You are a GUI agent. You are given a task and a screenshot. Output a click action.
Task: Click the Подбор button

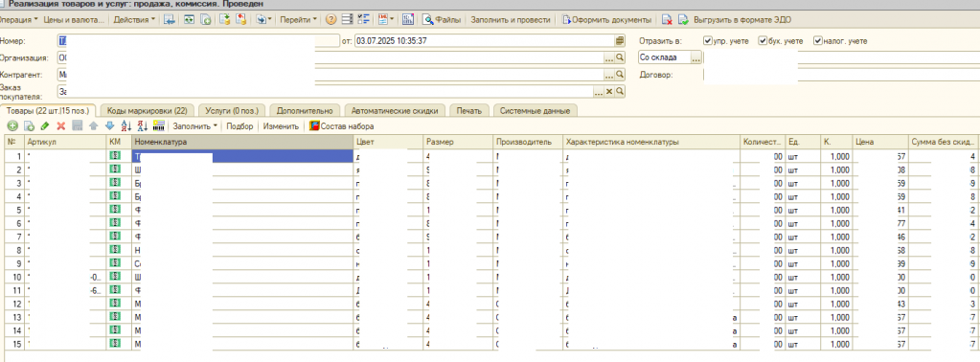point(240,126)
